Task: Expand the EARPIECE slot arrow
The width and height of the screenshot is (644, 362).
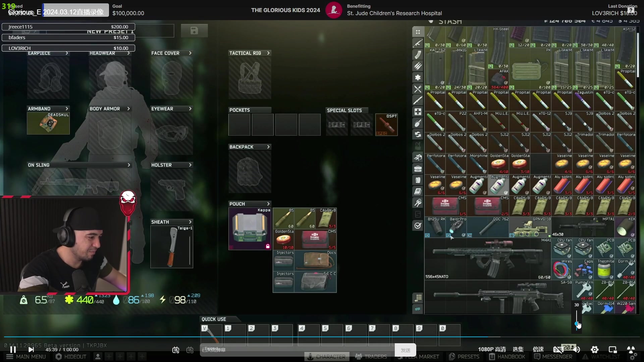Action: tap(67, 53)
